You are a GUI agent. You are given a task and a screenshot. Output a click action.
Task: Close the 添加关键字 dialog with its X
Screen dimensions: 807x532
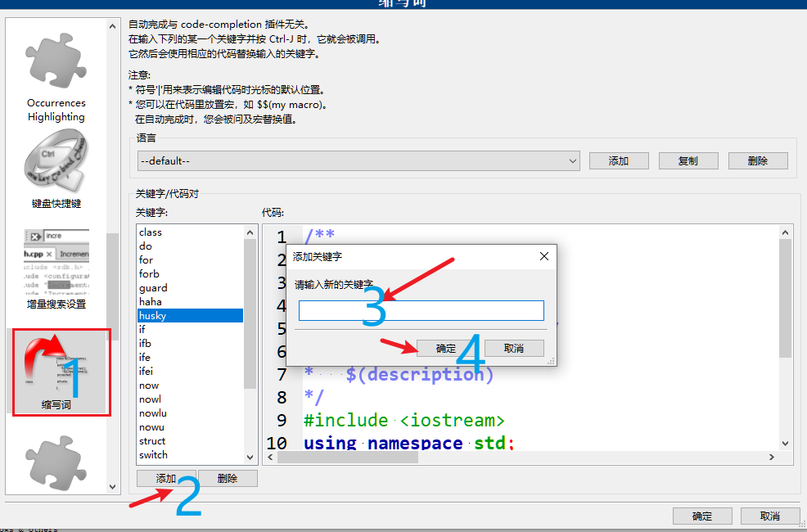point(543,256)
